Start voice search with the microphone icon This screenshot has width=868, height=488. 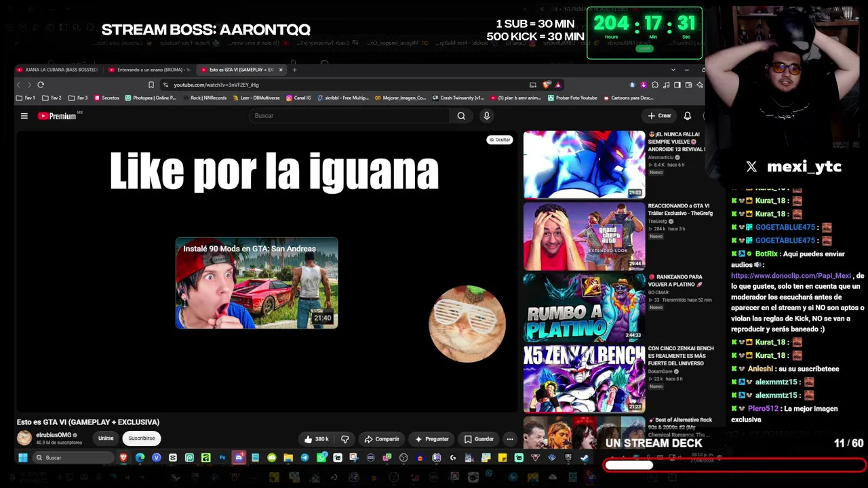tap(486, 116)
